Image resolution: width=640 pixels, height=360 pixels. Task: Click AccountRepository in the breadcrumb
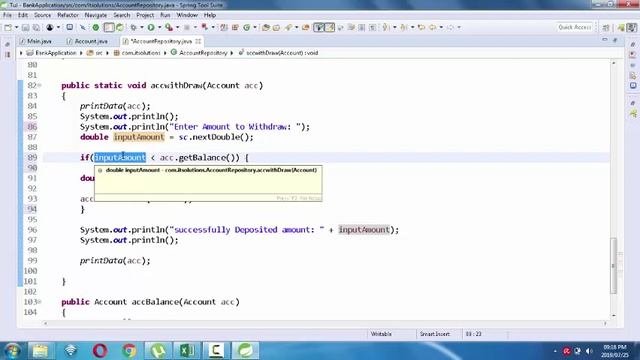[203, 53]
